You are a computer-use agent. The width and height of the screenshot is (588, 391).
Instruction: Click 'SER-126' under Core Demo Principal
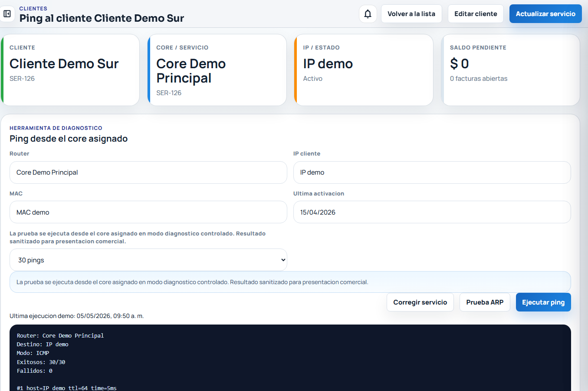[169, 93]
